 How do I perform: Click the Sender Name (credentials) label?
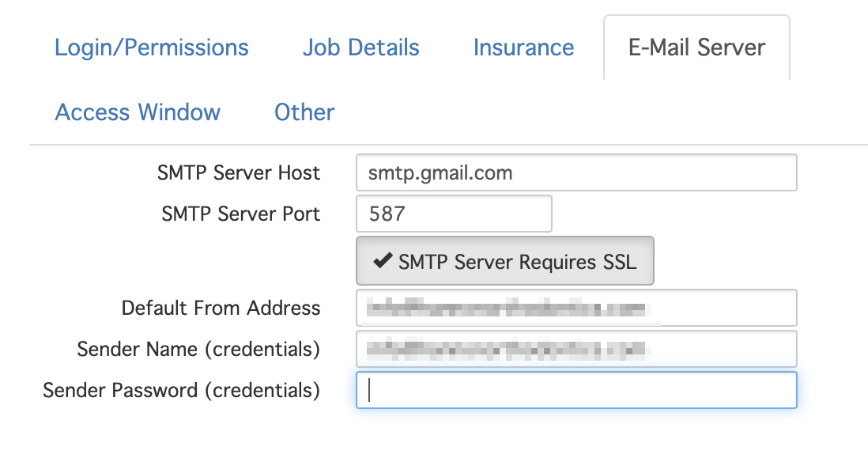(x=198, y=349)
